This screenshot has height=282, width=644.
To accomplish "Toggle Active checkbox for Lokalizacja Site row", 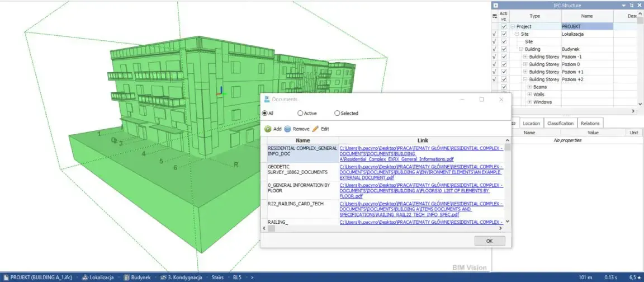I will pos(504,34).
